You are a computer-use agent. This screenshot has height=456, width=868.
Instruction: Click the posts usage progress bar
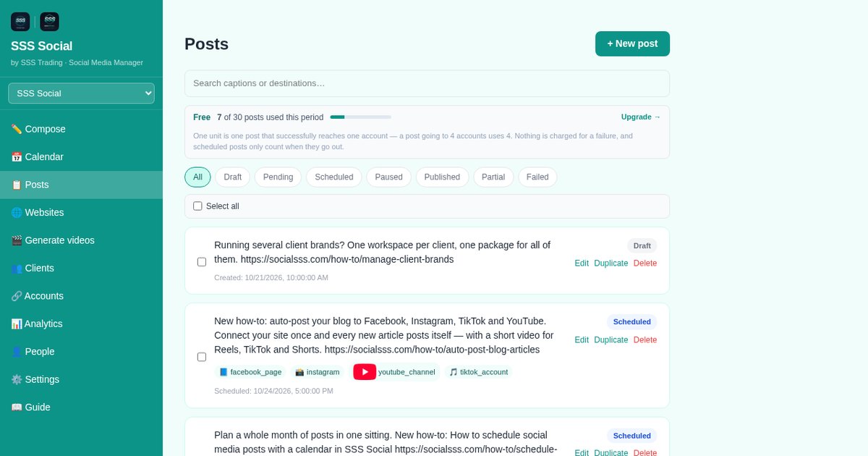tap(360, 117)
